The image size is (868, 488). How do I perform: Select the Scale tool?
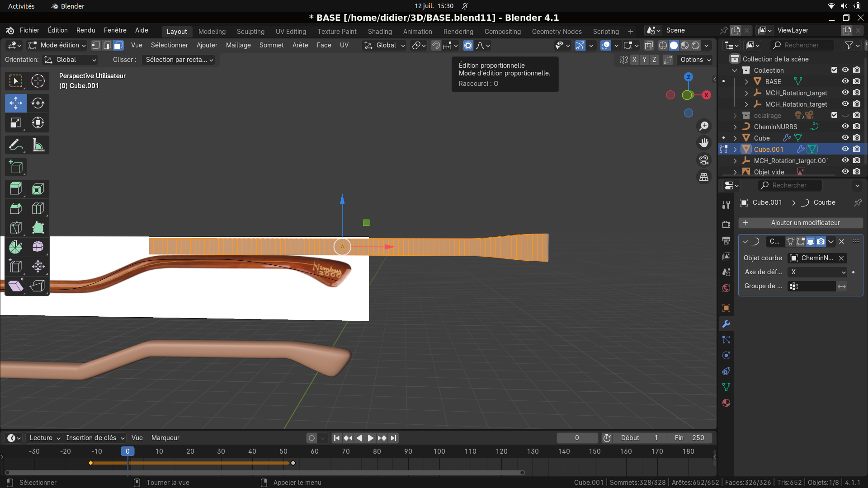click(x=16, y=123)
